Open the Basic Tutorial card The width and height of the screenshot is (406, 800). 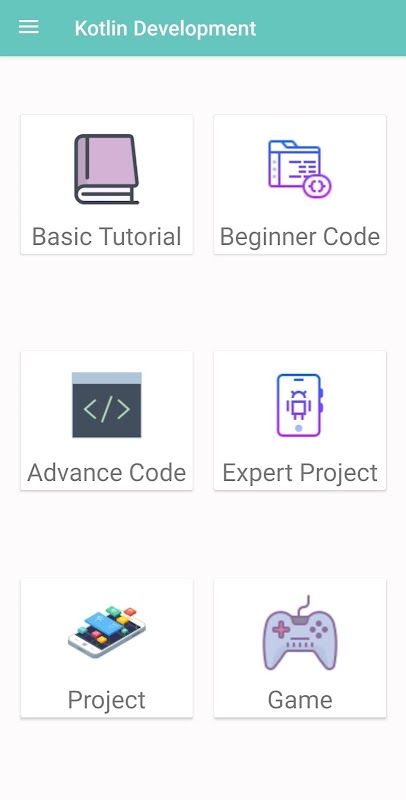tap(107, 184)
